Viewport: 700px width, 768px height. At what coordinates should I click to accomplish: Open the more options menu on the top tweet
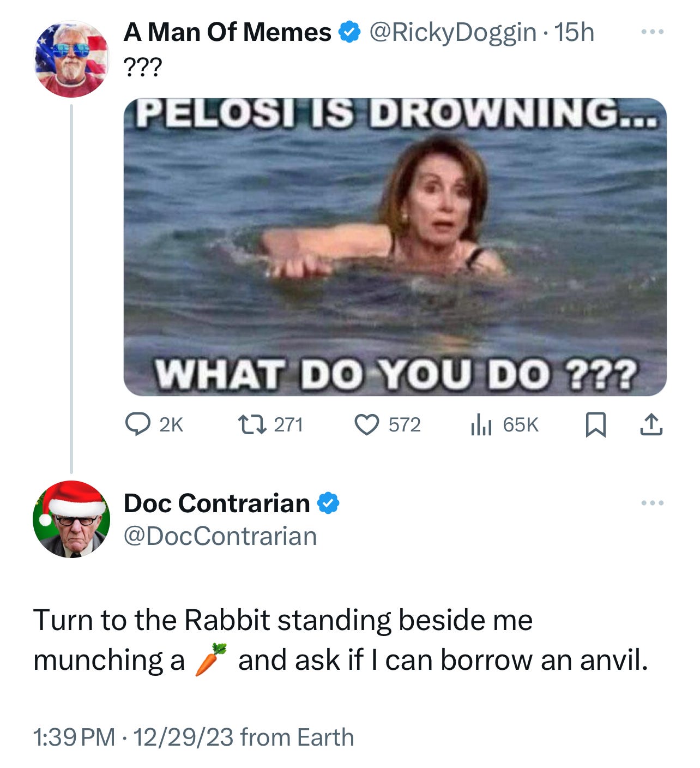[652, 32]
